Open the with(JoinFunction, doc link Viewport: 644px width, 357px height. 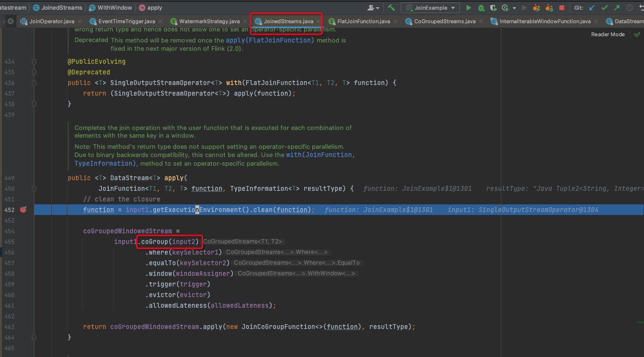click(321, 155)
